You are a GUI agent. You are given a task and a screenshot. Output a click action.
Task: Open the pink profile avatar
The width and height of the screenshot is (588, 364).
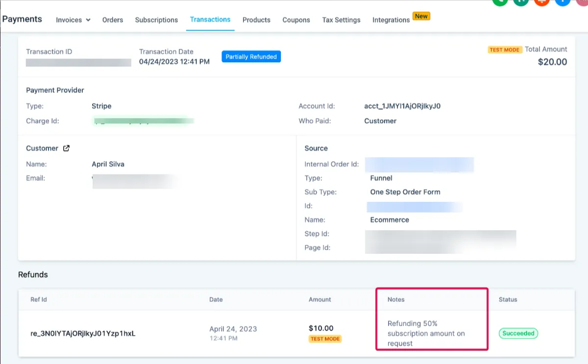coord(583,1)
